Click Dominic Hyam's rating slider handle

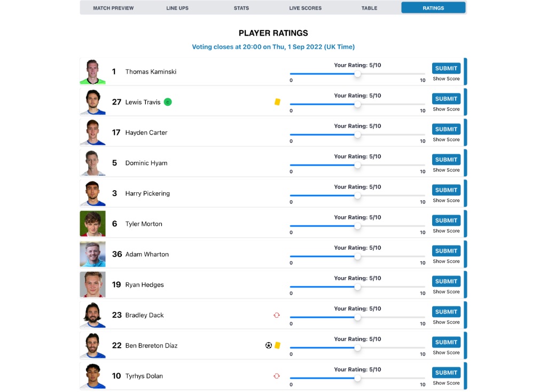357,166
